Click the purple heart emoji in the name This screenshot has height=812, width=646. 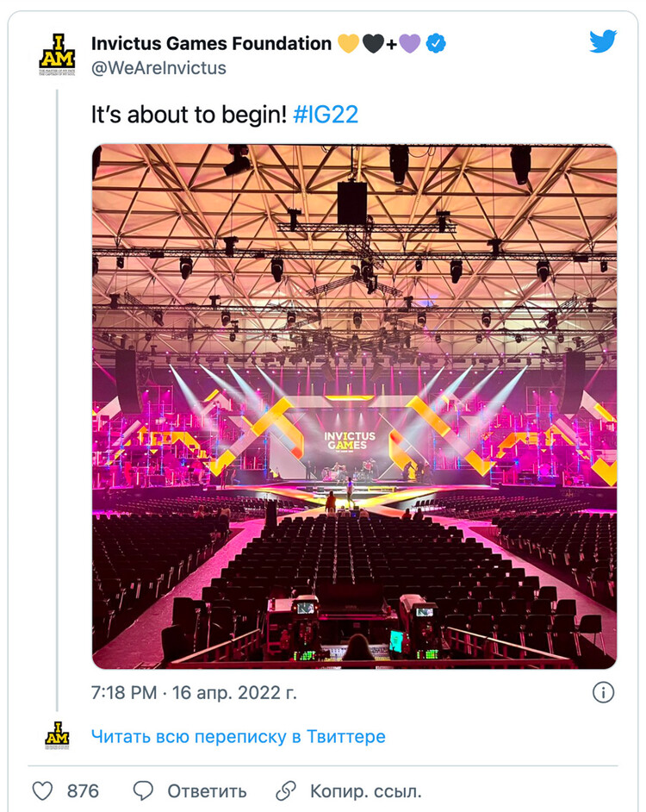409,43
